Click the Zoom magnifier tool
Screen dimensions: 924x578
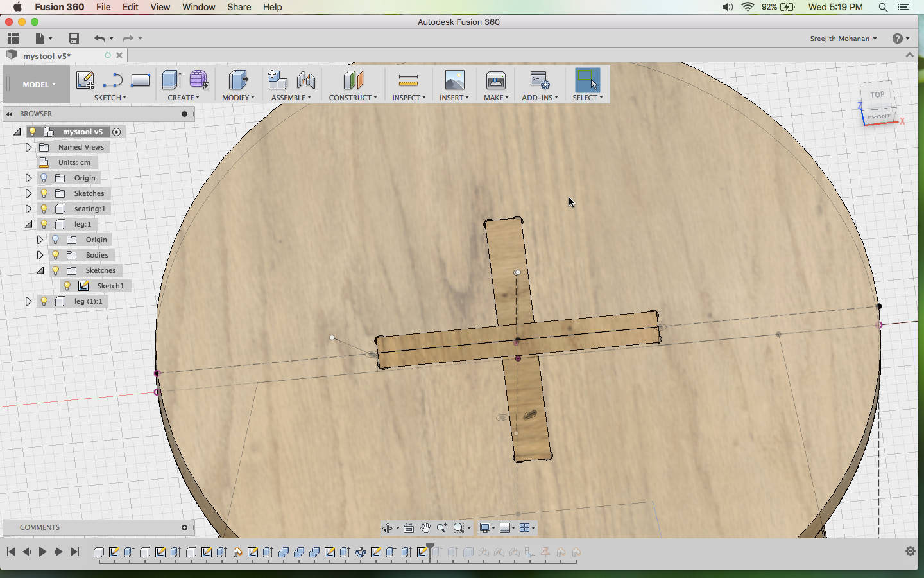point(442,528)
